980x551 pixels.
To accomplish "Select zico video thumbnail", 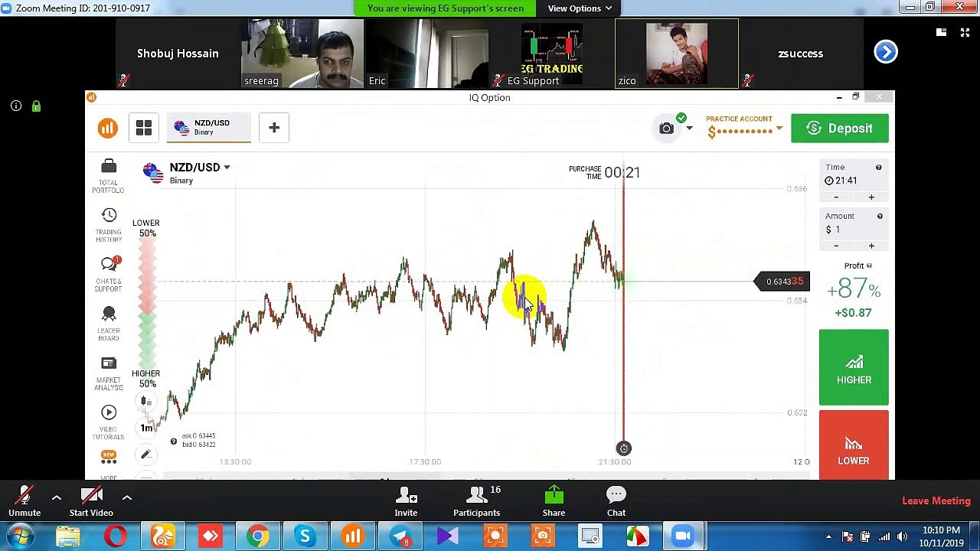I will pos(677,54).
